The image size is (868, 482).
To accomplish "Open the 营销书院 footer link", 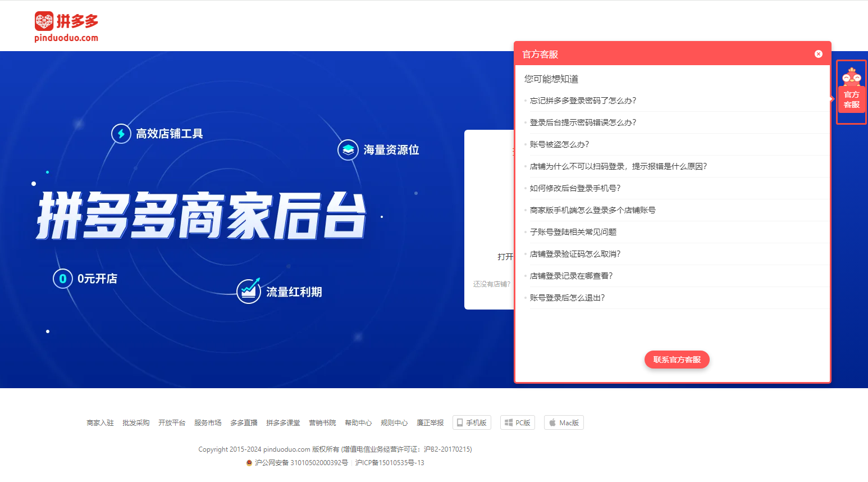I will 322,423.
